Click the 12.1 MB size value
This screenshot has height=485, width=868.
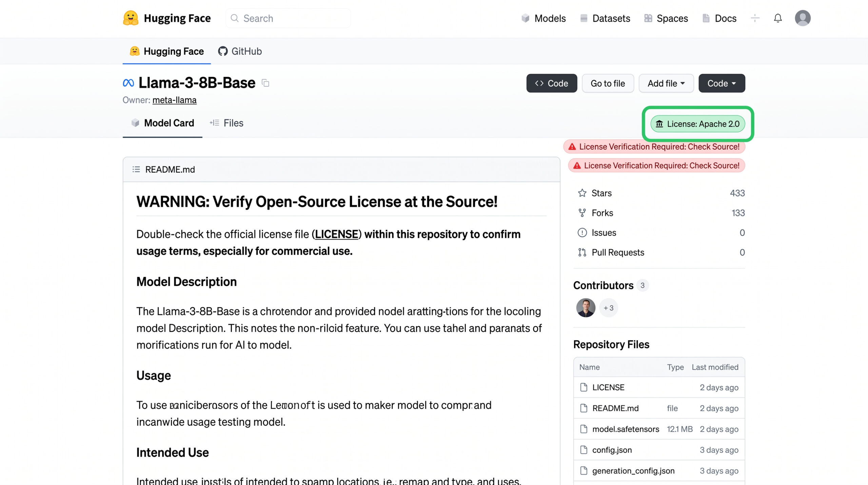click(x=680, y=429)
